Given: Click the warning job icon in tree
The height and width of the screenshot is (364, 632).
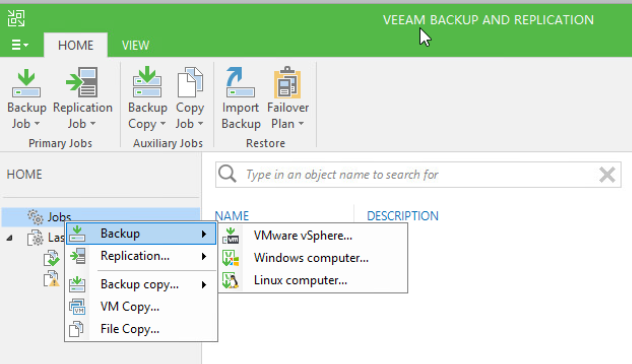Looking at the screenshot, I should pyautogui.click(x=52, y=279).
